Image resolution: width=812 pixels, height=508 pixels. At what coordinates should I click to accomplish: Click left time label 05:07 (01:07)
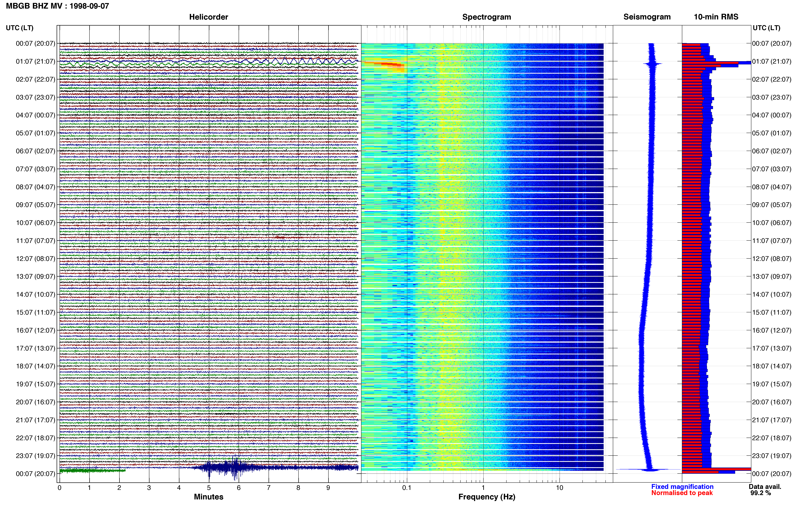pos(36,133)
